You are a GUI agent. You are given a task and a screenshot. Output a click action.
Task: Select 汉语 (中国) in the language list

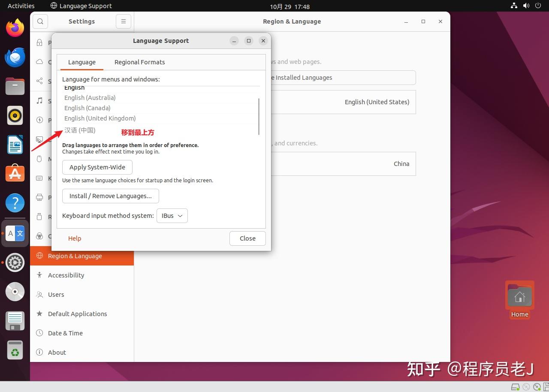(x=80, y=130)
